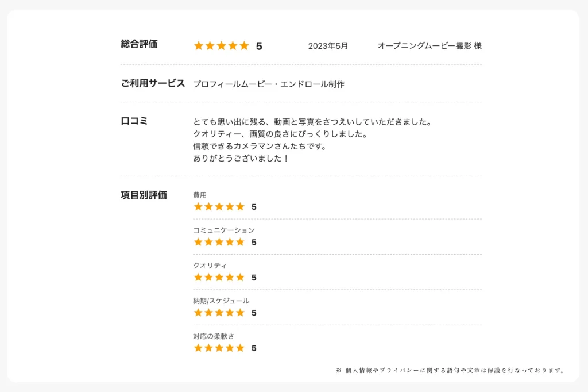Click the コミュニケーション rating stars
Screen dimensions: 588x392
coord(219,242)
